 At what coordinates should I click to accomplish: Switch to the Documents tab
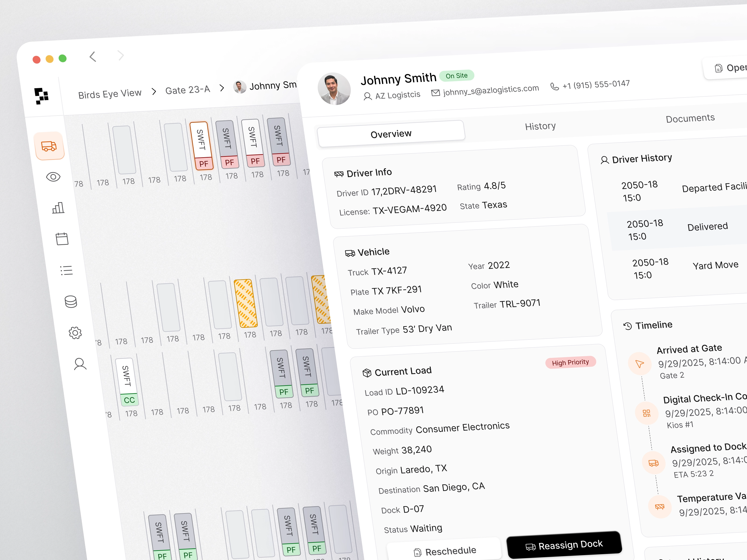click(690, 118)
